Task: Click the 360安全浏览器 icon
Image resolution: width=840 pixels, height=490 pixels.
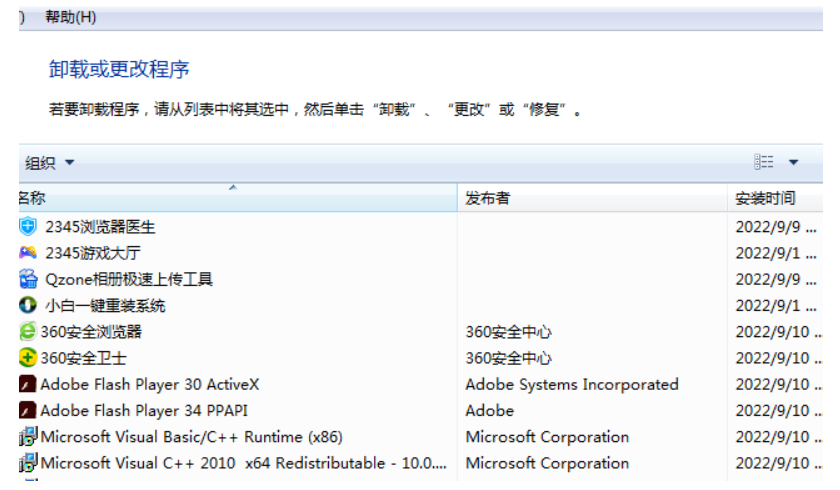Action: click(x=28, y=332)
